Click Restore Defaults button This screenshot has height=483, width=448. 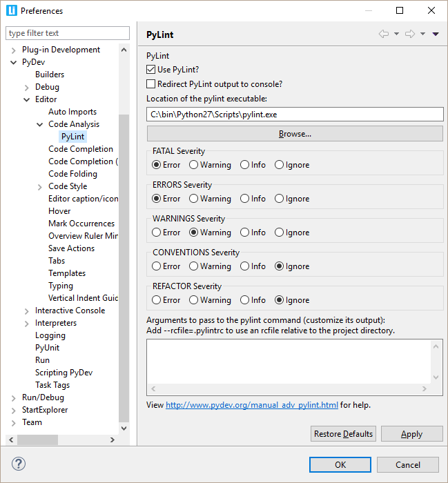[343, 434]
